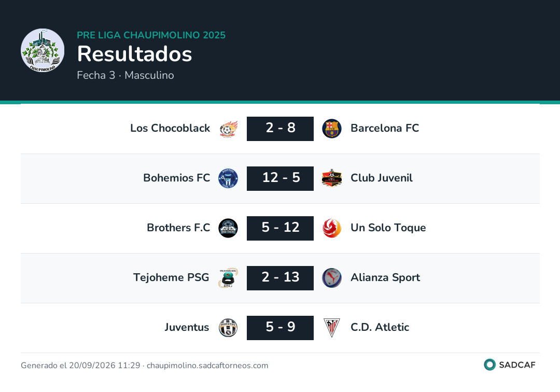Click the Juventus striped badge
This screenshot has width=560, height=392.
click(x=228, y=328)
